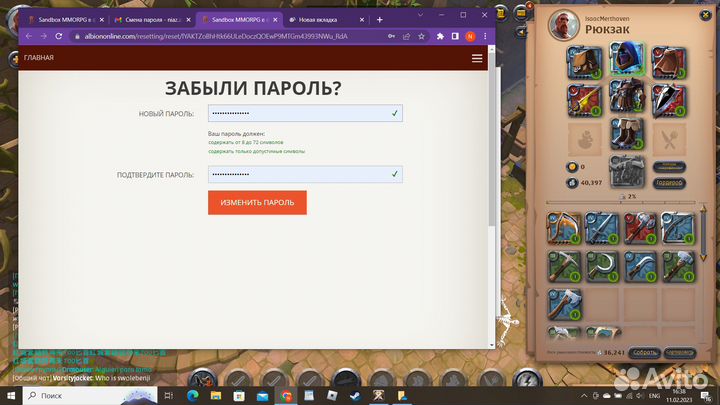Reload the albiononline.com page
The height and width of the screenshot is (405, 720).
coord(59,36)
